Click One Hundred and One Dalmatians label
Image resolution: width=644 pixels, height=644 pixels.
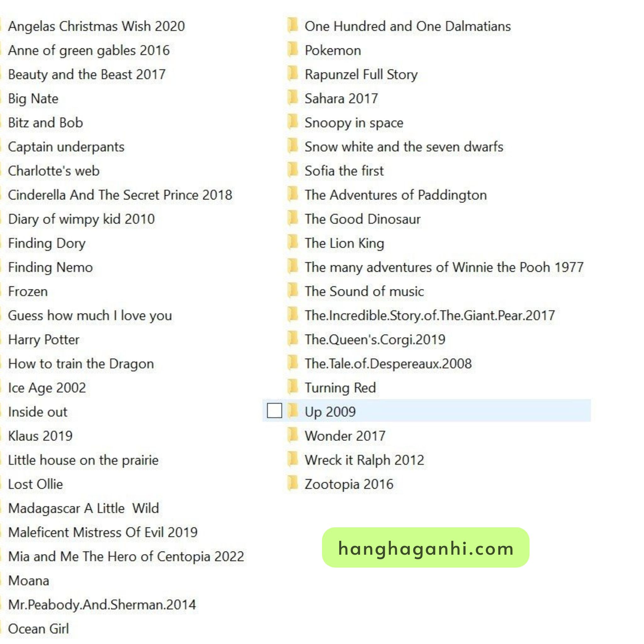(x=407, y=26)
